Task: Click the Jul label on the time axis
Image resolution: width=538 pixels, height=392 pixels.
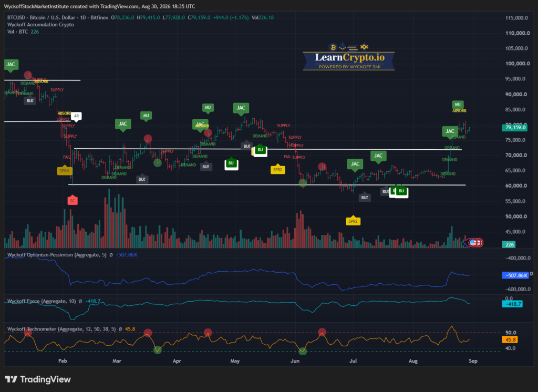Action: pyautogui.click(x=353, y=361)
